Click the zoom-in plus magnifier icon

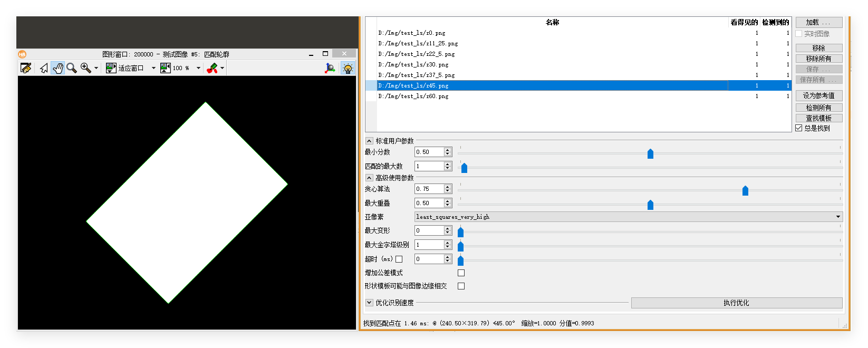(x=85, y=68)
